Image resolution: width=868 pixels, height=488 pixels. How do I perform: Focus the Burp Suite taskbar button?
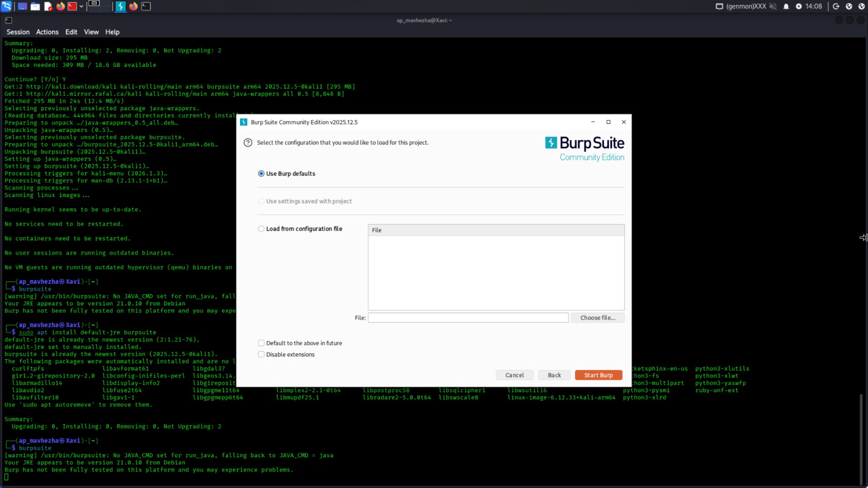(x=121, y=6)
